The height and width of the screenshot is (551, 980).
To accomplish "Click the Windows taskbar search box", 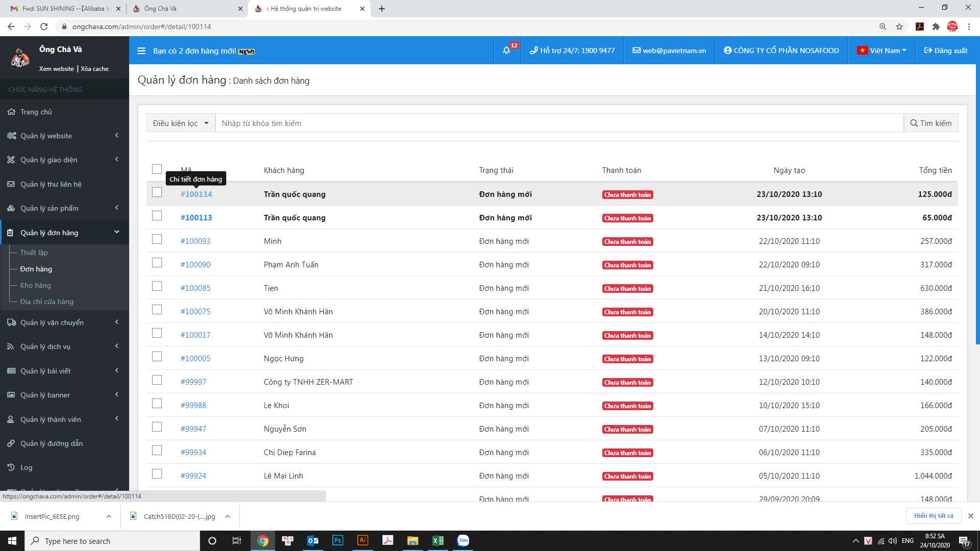I will 112,541.
